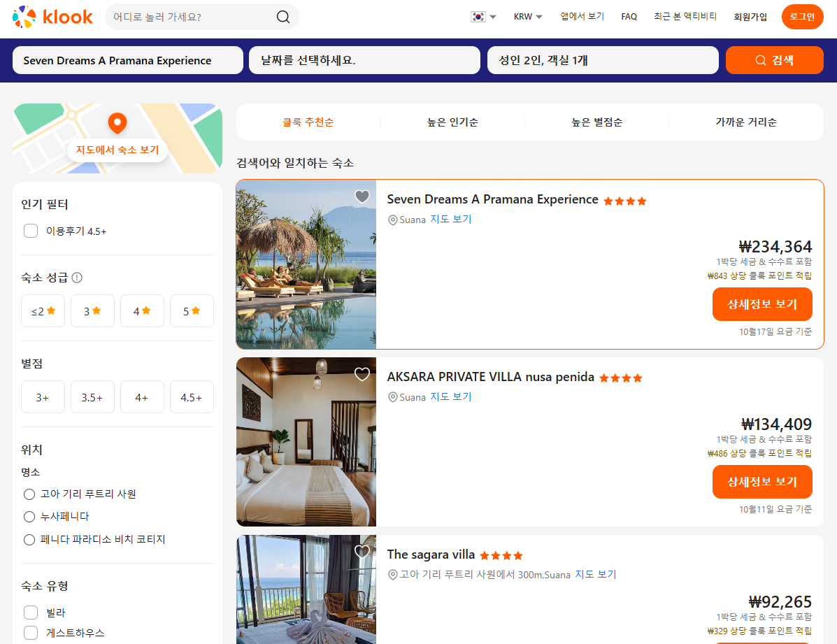Image resolution: width=837 pixels, height=644 pixels.
Task: Click location pin icon beside AKSARA Suana
Action: (x=392, y=397)
